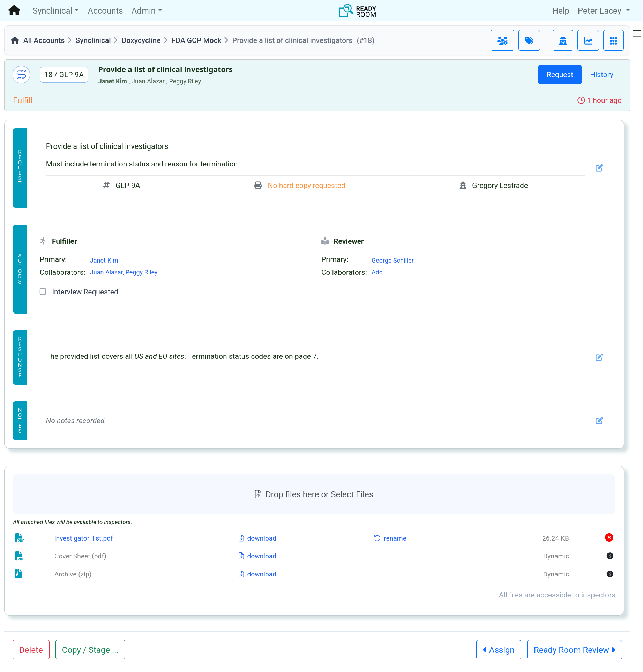Navigate to All Accounts breadcrumb
Viewport: 643px width, 672px height.
(x=44, y=40)
